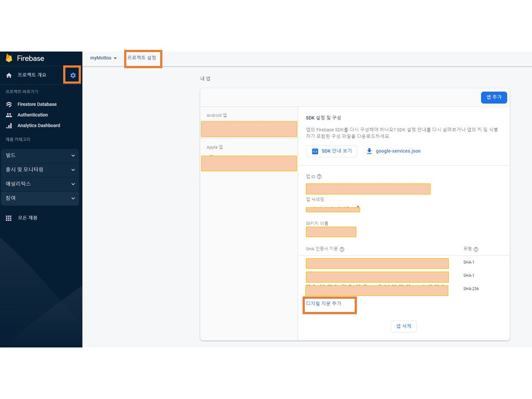Click the 제품 카테고리 sidebar label
Viewport: 532px width, 399px height.
click(x=18, y=140)
